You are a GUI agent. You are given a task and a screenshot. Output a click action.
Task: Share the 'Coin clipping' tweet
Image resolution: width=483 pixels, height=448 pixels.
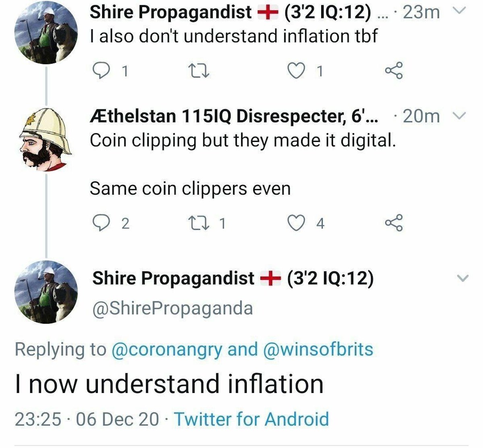click(394, 223)
